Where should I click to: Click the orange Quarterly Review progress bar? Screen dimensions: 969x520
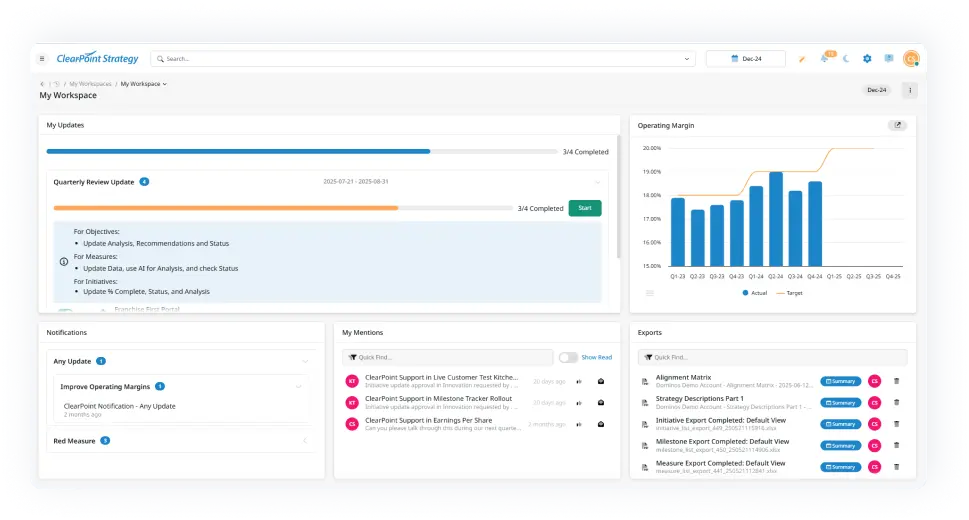(226, 208)
